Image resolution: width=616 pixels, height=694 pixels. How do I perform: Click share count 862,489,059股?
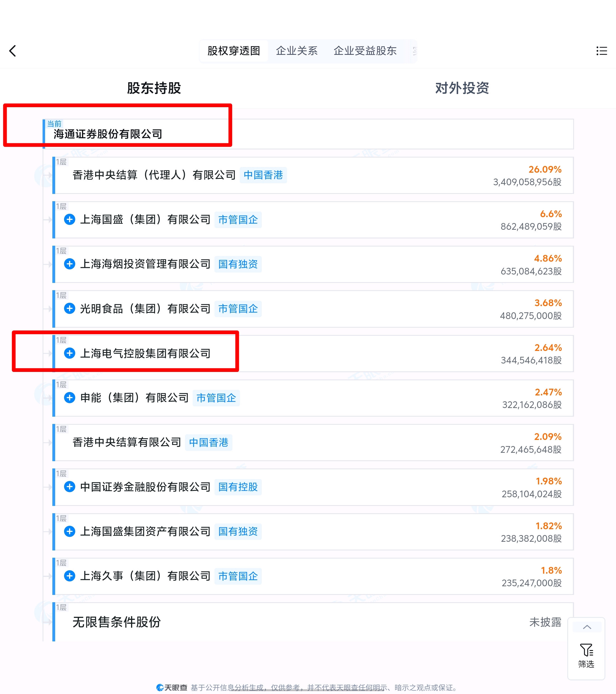click(x=531, y=226)
